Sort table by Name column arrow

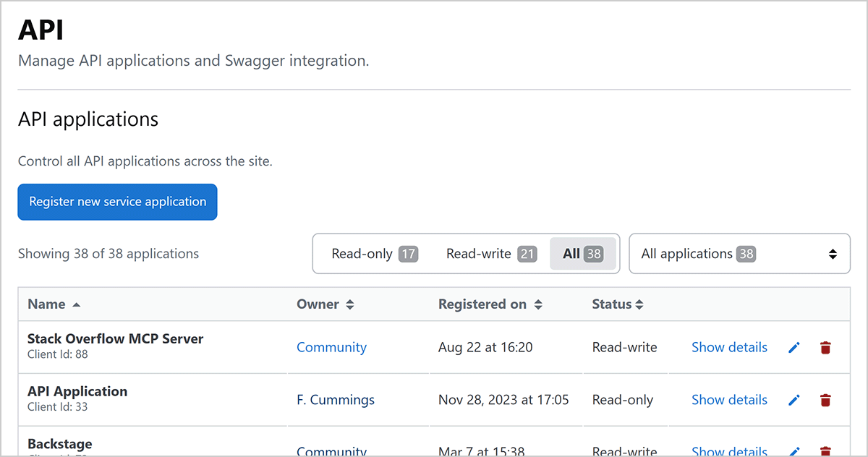pyautogui.click(x=77, y=304)
